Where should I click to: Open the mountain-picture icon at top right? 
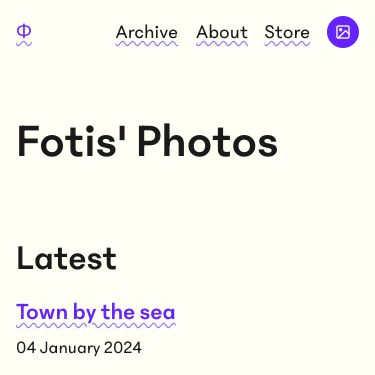(343, 32)
